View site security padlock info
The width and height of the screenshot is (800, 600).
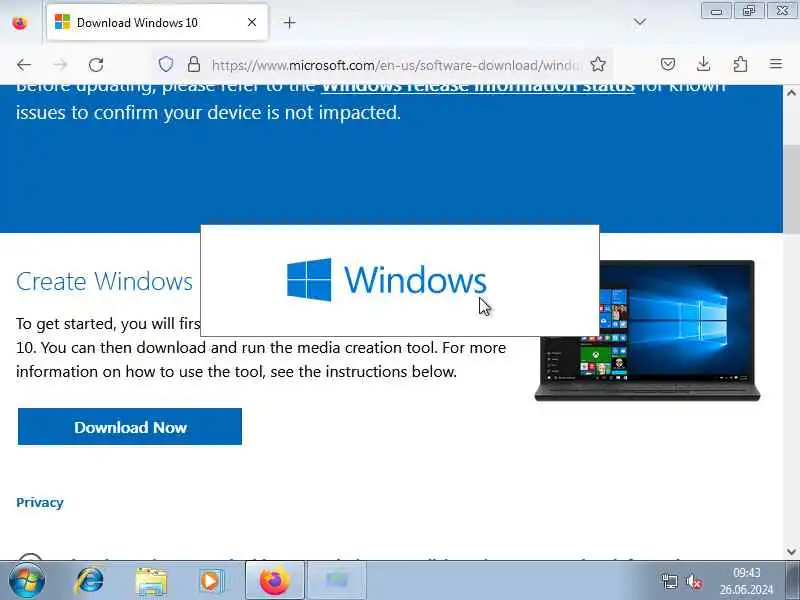[x=193, y=64]
